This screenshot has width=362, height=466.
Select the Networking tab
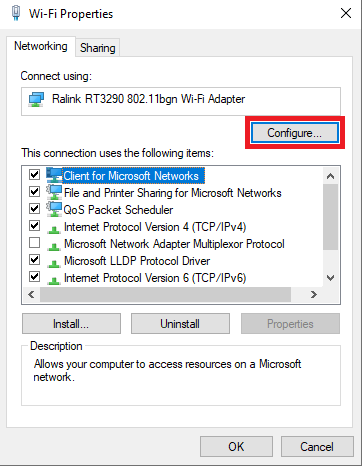[x=41, y=46]
